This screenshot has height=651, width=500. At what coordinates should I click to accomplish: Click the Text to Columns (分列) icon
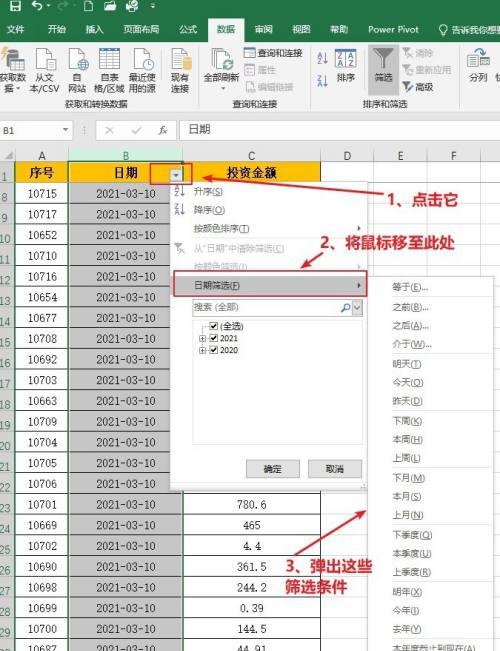click(x=478, y=59)
